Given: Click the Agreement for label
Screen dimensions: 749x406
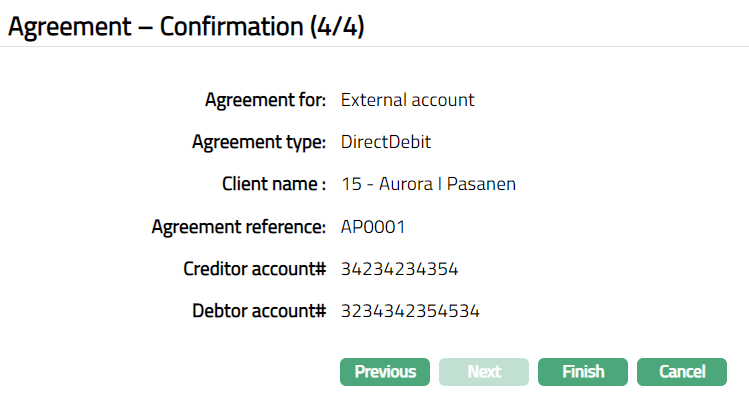Looking at the screenshot, I should [265, 100].
